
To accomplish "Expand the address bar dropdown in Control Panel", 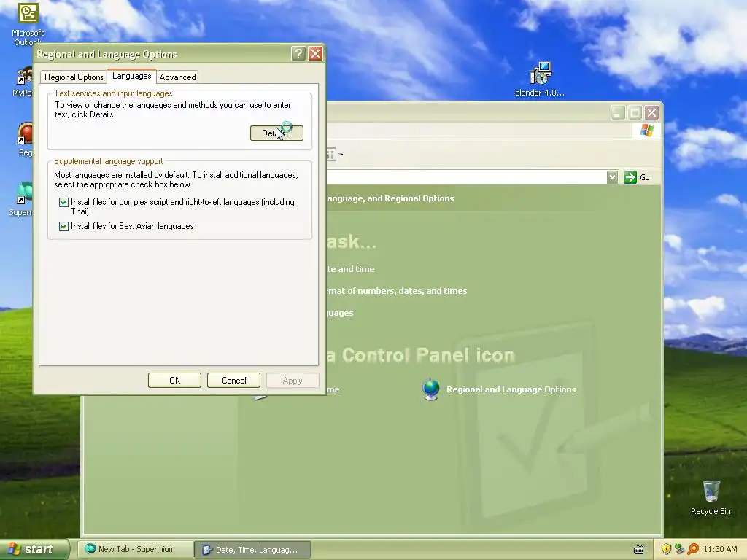I will (x=612, y=177).
